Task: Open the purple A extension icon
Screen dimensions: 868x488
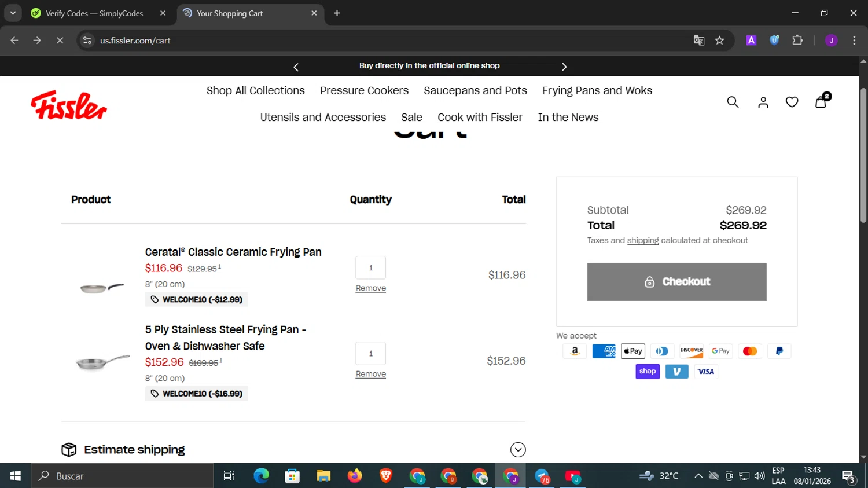Action: 751,41
